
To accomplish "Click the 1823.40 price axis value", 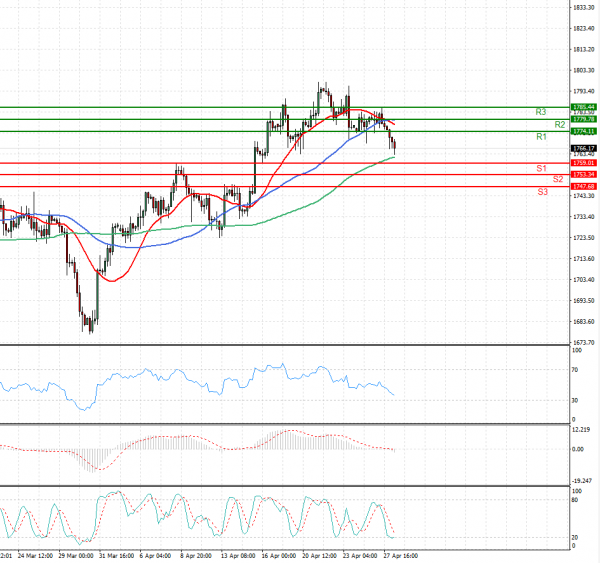I will 584,28.
